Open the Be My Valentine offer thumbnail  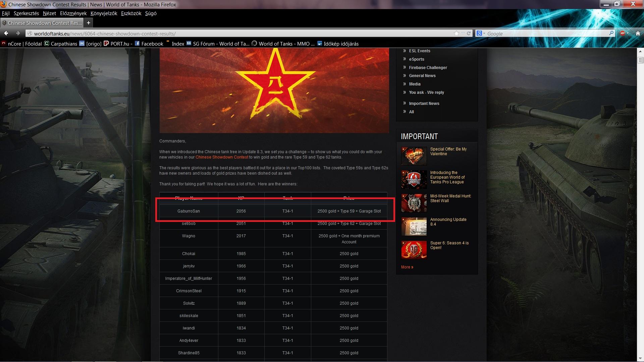coord(414,156)
